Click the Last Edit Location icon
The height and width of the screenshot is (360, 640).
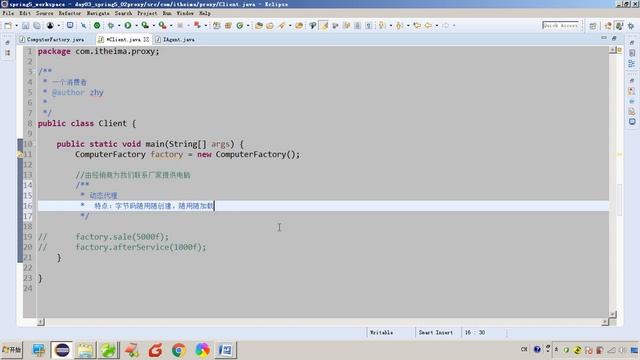tap(417, 26)
